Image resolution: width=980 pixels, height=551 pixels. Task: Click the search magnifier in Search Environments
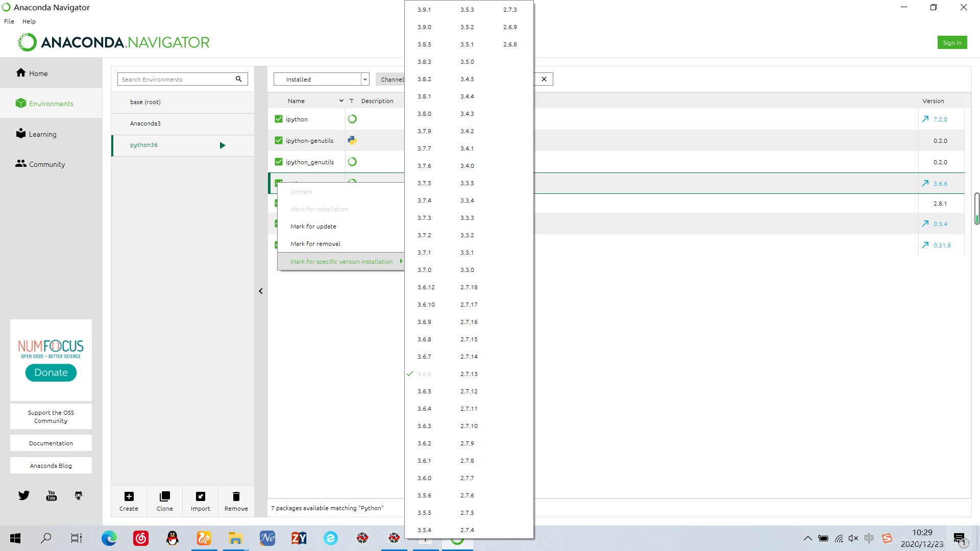pyautogui.click(x=238, y=79)
